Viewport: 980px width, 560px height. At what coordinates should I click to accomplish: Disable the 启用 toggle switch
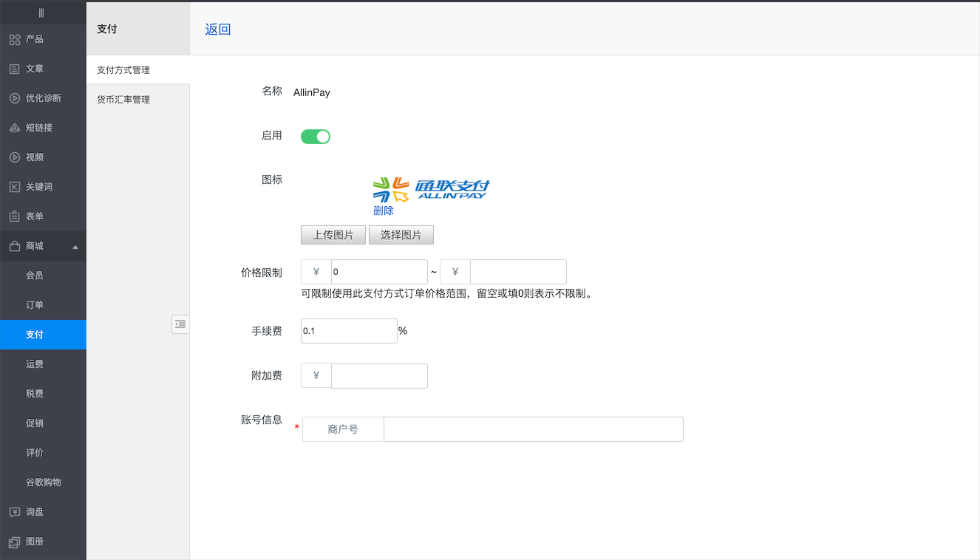click(316, 137)
